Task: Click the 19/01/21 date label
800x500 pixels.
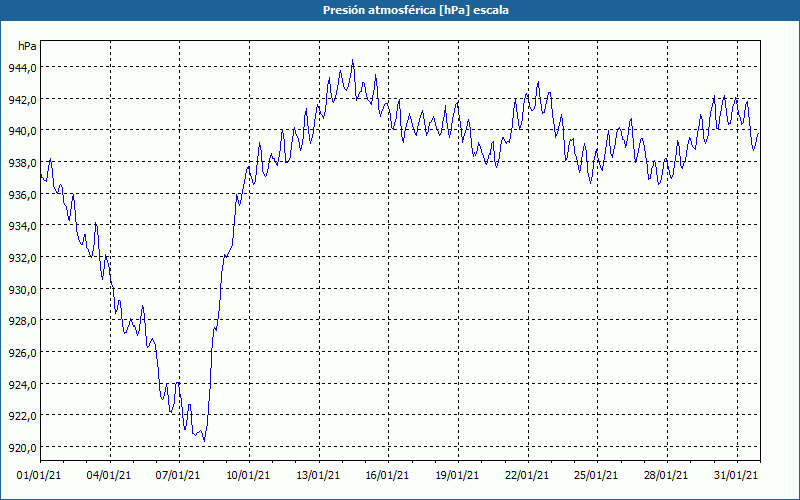Action: coord(457,475)
